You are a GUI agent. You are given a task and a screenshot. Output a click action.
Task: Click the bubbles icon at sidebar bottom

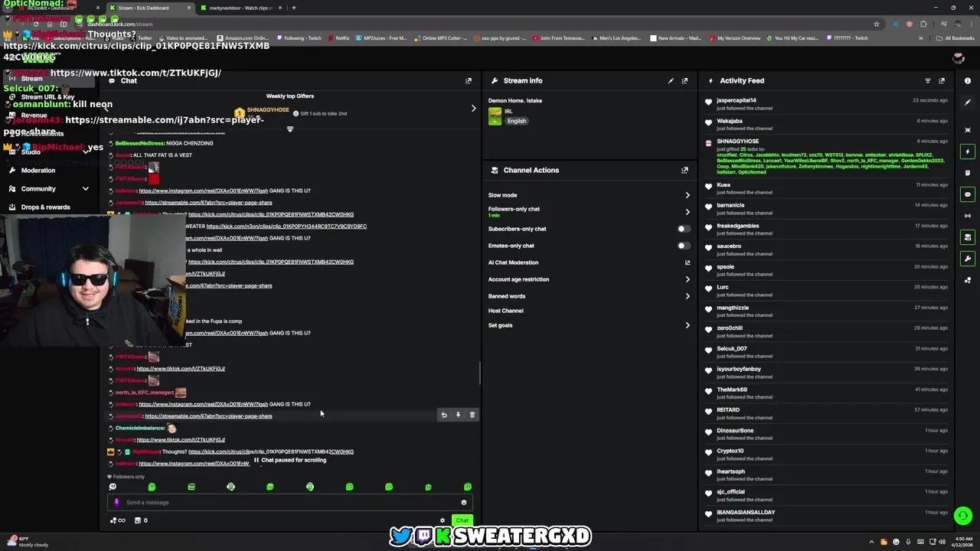[968, 280]
